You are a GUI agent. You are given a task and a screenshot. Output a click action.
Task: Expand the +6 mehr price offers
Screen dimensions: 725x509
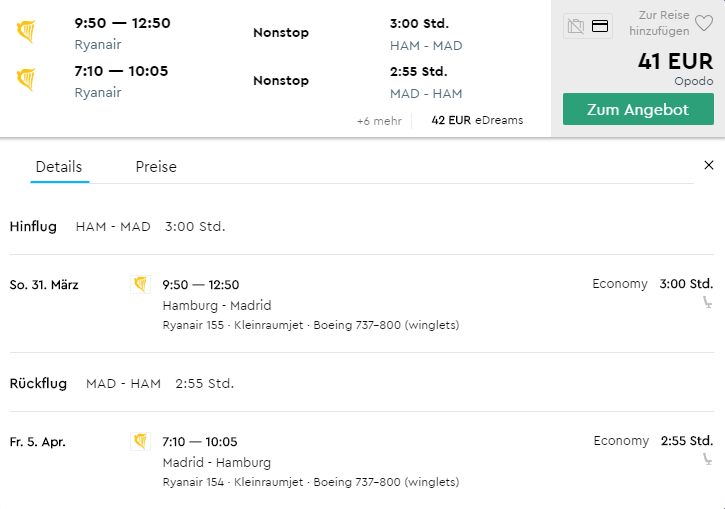[x=379, y=121]
